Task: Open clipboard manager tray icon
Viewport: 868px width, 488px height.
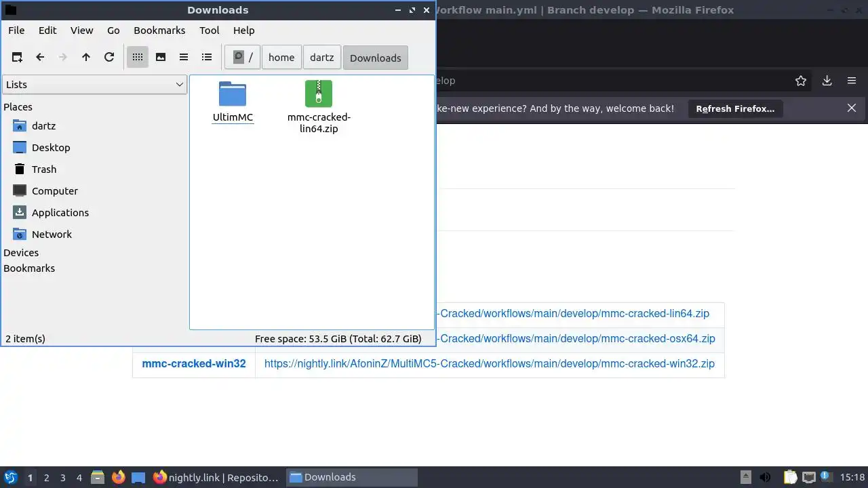Action: coord(790,477)
